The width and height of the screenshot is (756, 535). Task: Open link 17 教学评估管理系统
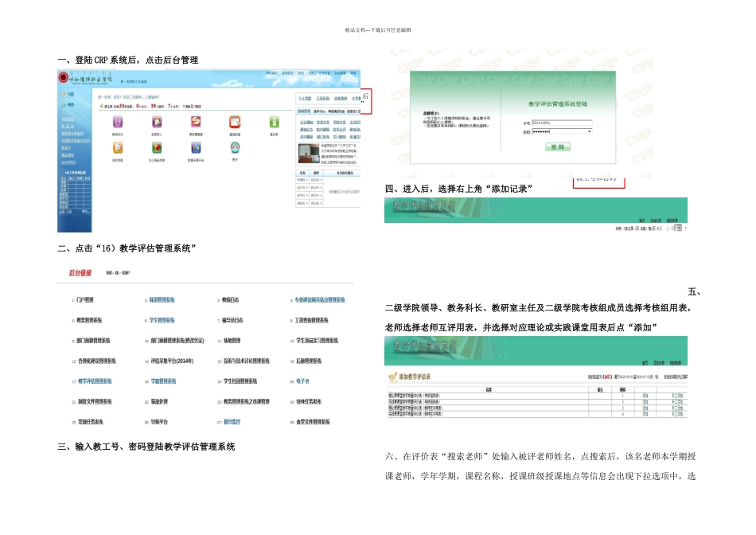click(x=95, y=381)
